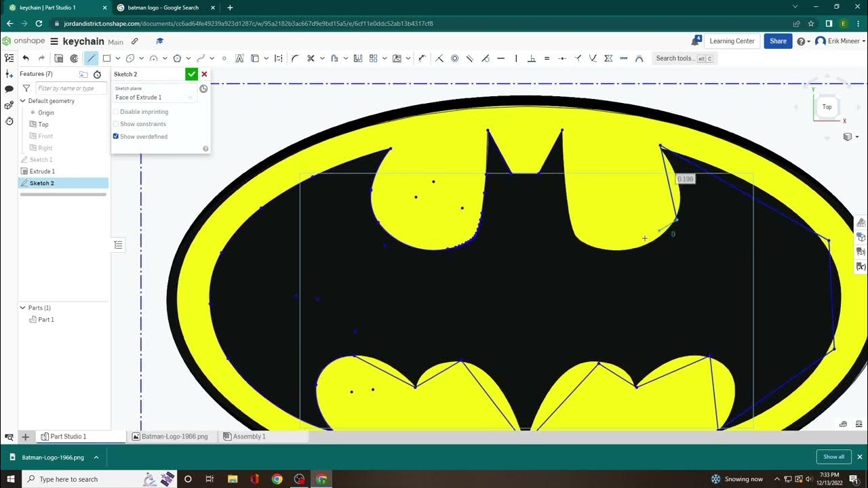Click the Share button

[778, 41]
